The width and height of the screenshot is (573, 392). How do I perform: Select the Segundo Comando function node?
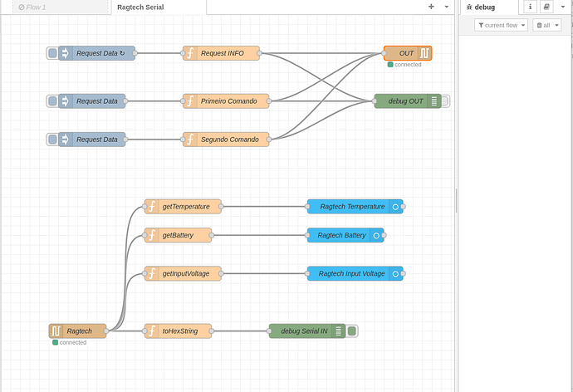point(226,140)
